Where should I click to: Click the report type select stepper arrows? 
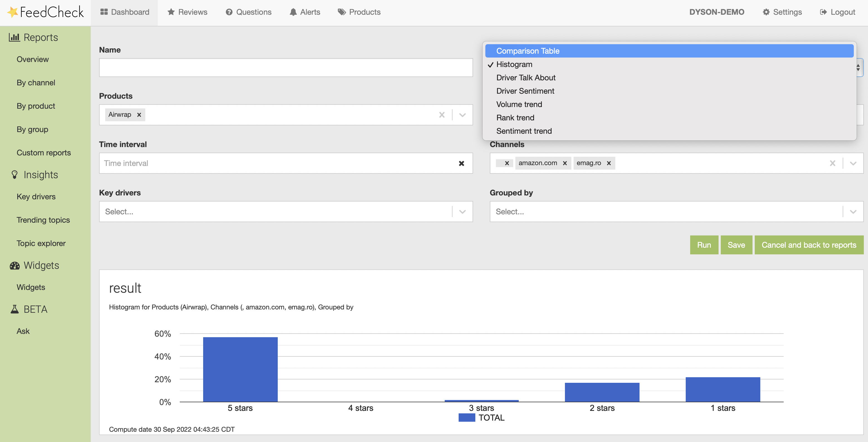click(858, 68)
